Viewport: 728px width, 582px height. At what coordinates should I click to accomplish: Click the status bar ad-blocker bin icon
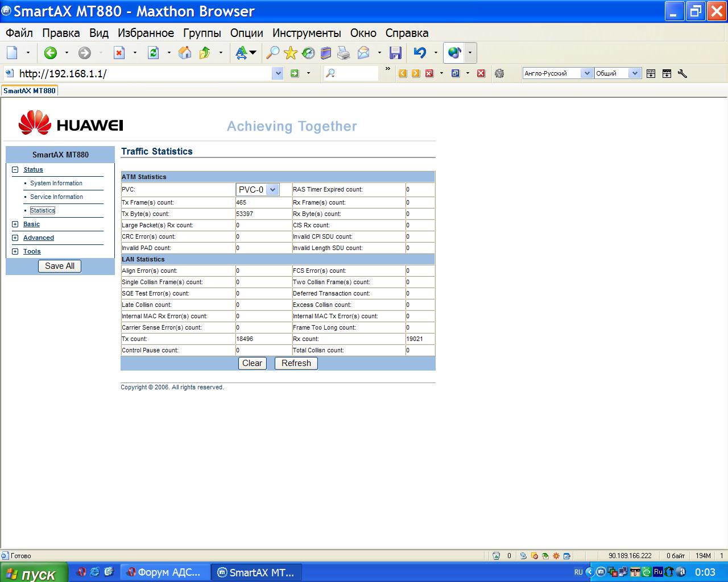[496, 556]
